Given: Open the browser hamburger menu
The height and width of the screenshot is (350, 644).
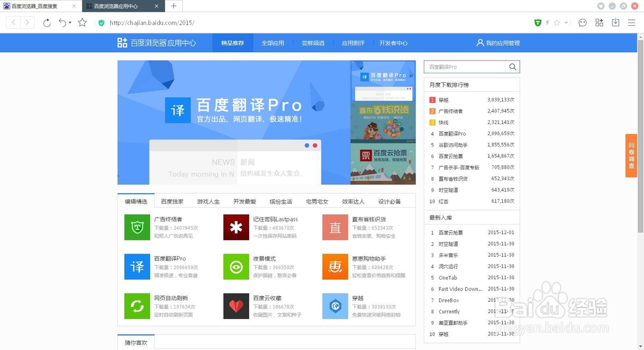Looking at the screenshot, I should pos(632,23).
